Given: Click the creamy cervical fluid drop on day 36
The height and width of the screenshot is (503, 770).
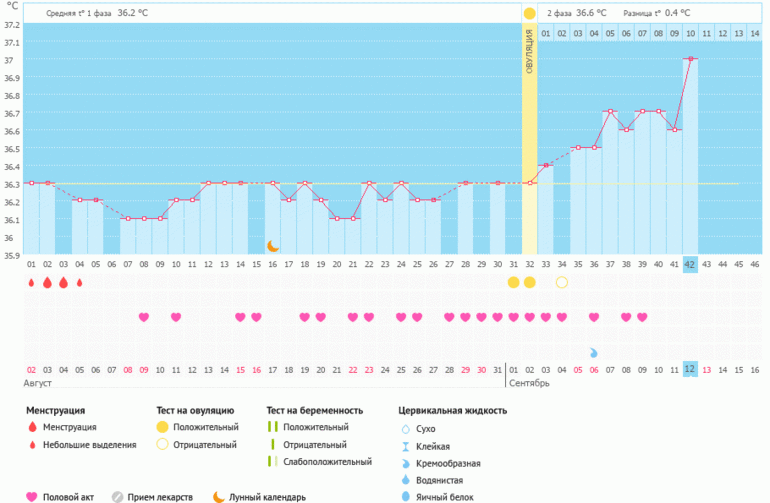Looking at the screenshot, I should click(593, 352).
